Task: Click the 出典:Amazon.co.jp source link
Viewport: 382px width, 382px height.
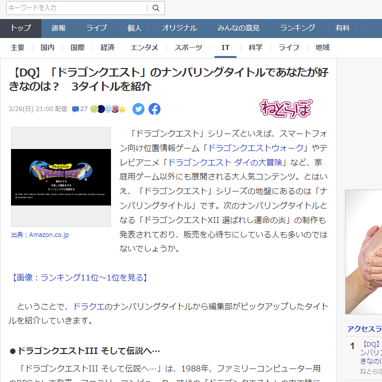Action: [x=40, y=235]
